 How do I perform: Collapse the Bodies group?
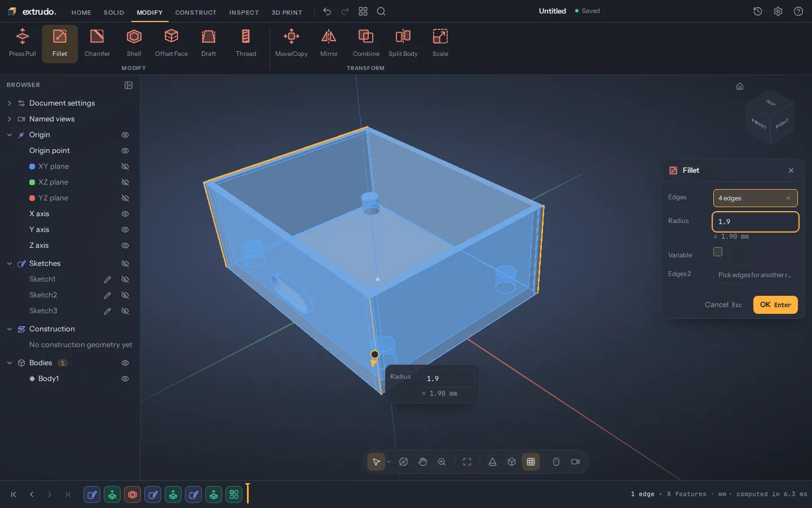pyautogui.click(x=10, y=363)
